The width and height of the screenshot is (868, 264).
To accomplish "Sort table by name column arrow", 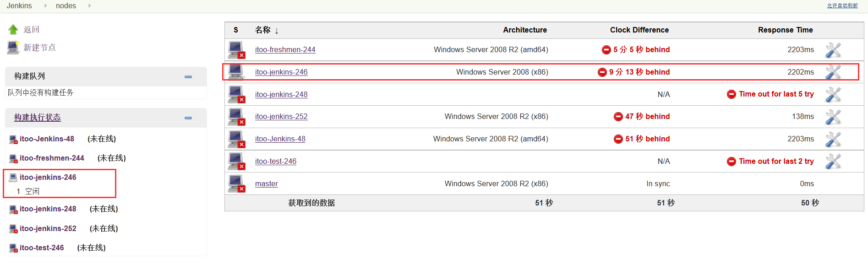I will coord(276,31).
